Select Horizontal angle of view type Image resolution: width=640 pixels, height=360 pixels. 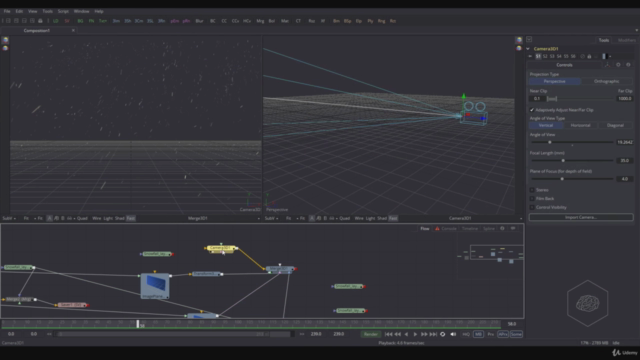point(580,125)
